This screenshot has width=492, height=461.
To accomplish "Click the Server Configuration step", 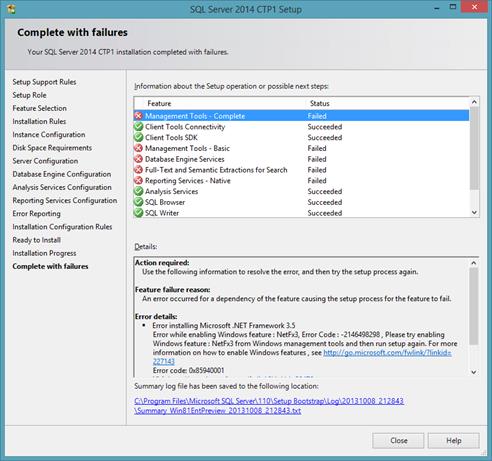I will pyautogui.click(x=45, y=161).
